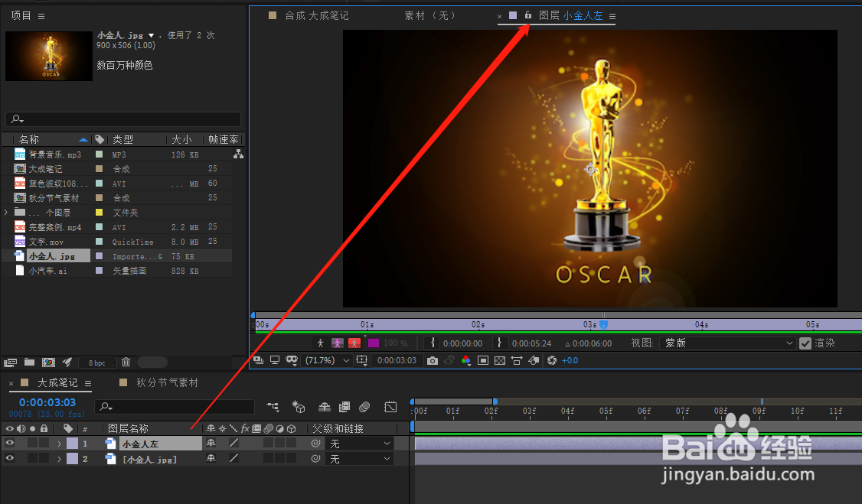Click the reset exposure icon
Screen dimensions: 862x504
pyautogui.click(x=552, y=361)
